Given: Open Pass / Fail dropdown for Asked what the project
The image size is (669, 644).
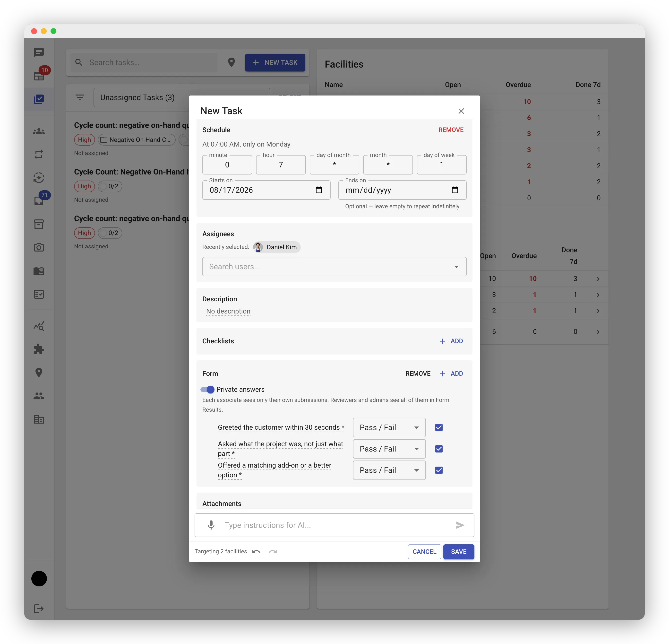Looking at the screenshot, I should [x=389, y=449].
